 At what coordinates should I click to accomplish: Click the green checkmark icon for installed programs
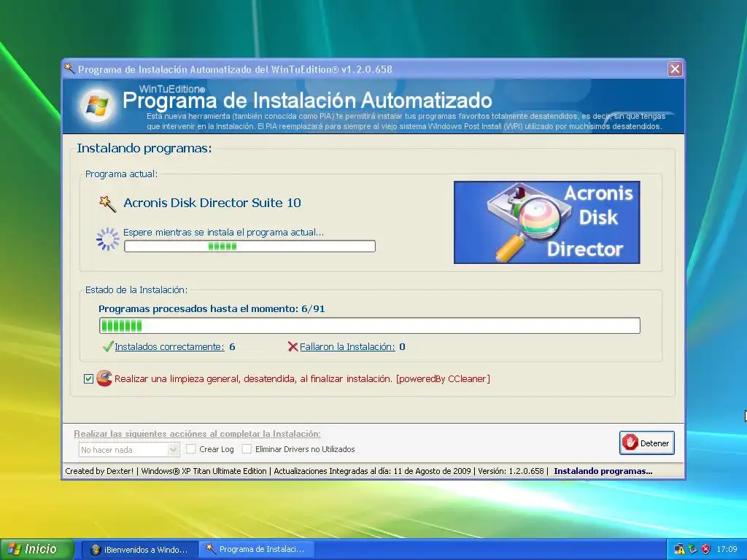coord(108,346)
